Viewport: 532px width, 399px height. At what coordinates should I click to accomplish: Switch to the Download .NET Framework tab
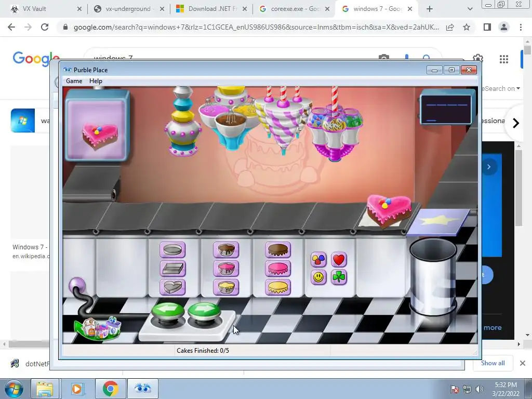211,9
